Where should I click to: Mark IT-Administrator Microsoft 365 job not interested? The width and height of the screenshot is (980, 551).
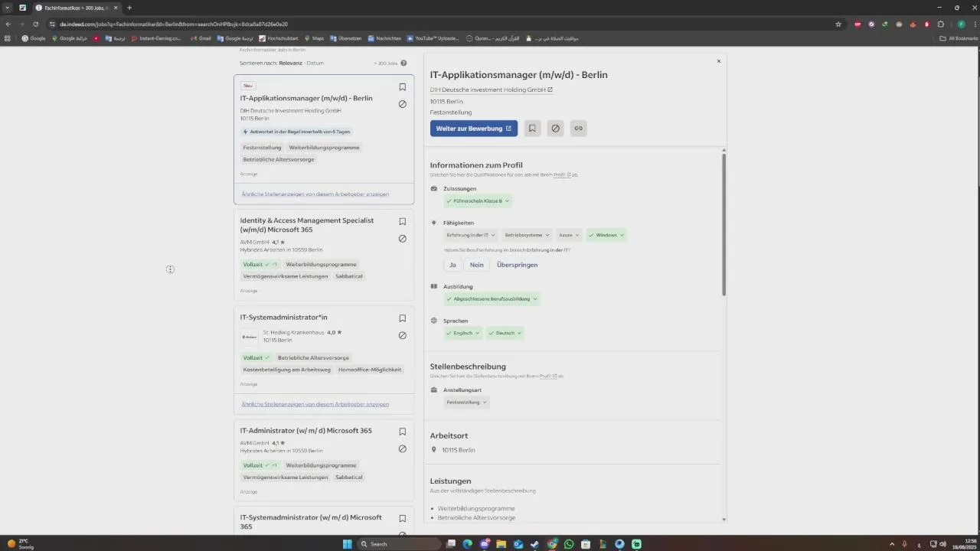tap(402, 448)
